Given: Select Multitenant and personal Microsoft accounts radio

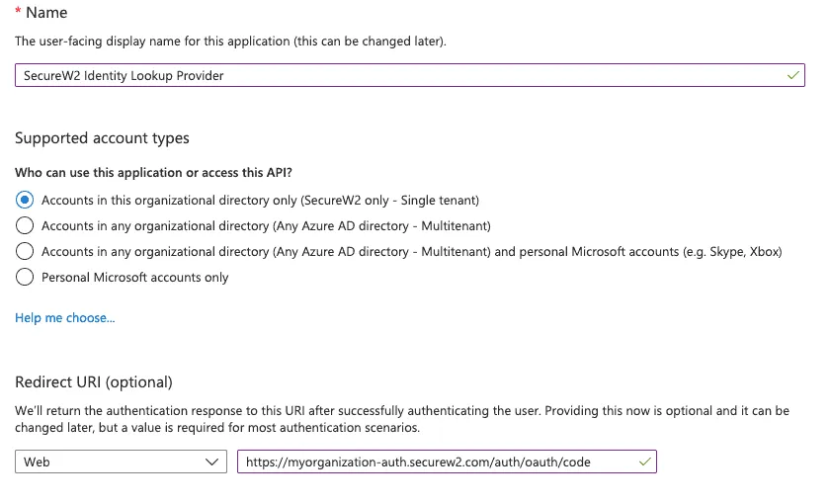Looking at the screenshot, I should [x=25, y=251].
